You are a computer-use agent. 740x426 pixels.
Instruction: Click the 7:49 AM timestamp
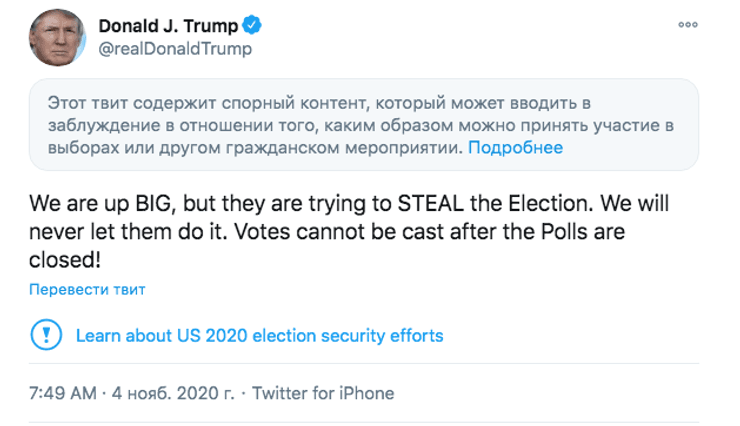coord(62,393)
